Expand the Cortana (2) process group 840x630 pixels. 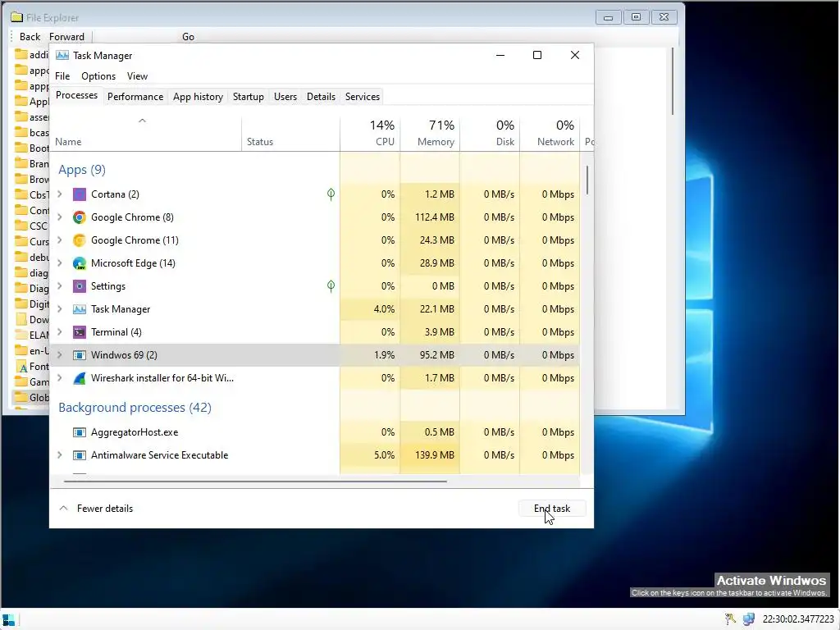click(59, 194)
